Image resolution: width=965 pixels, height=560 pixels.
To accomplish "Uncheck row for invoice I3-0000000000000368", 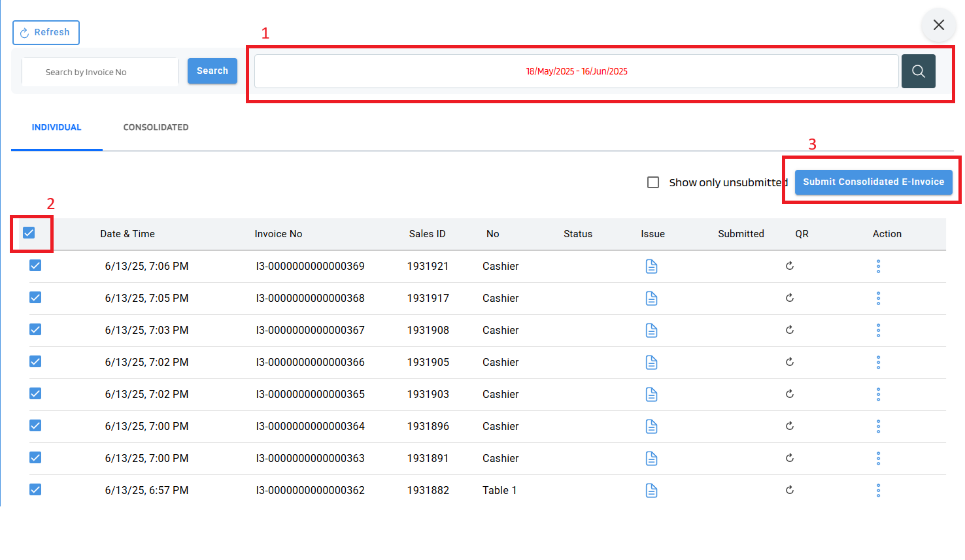I will [x=35, y=297].
